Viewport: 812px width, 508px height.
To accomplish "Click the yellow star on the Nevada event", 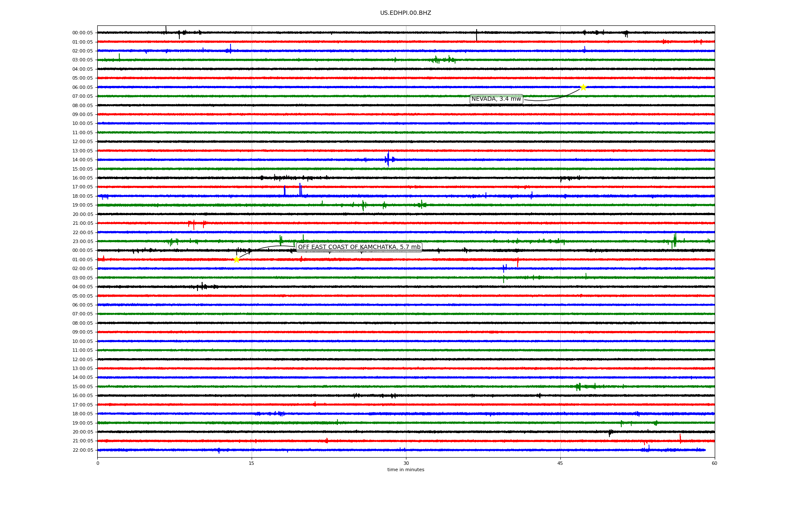I will click(x=583, y=87).
